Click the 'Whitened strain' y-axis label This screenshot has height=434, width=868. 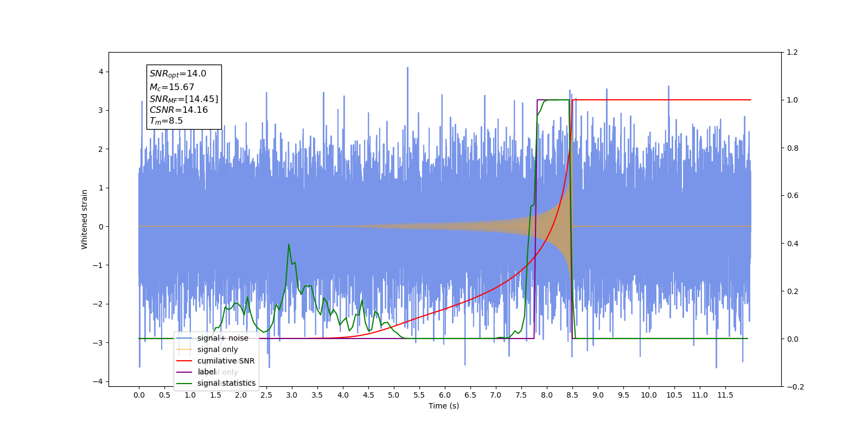coord(85,219)
